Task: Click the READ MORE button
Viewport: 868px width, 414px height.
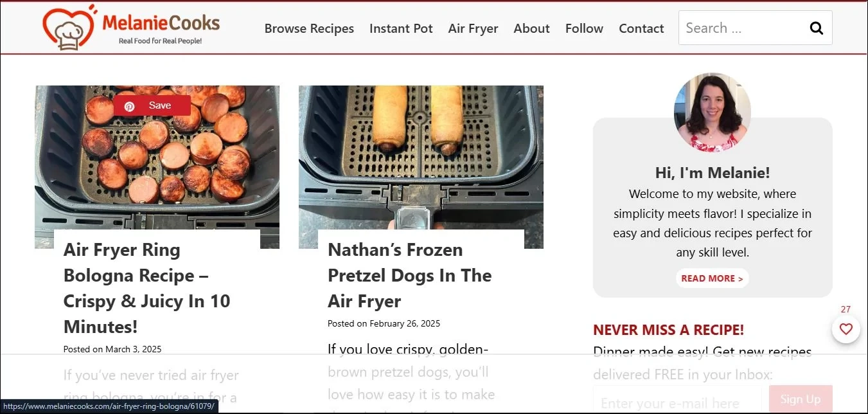Action: (x=712, y=278)
